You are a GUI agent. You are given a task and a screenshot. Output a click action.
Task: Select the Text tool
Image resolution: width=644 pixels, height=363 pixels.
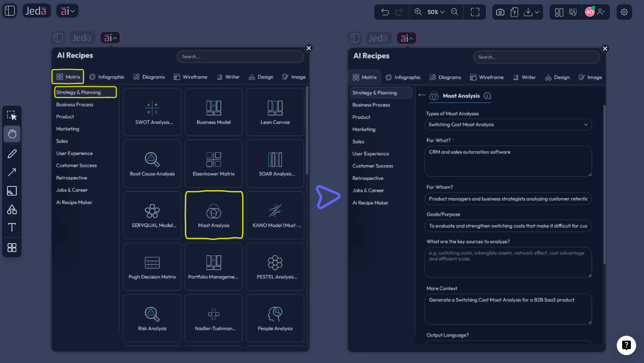[12, 227]
